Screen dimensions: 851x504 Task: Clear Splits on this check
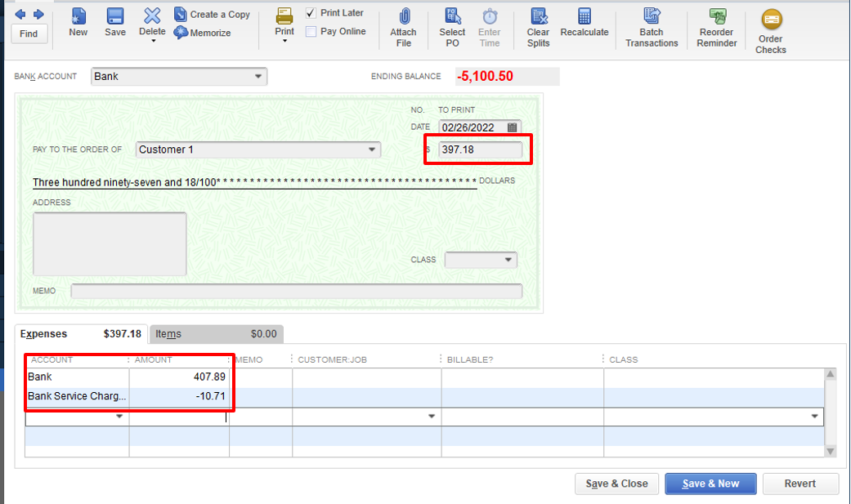coord(537,26)
